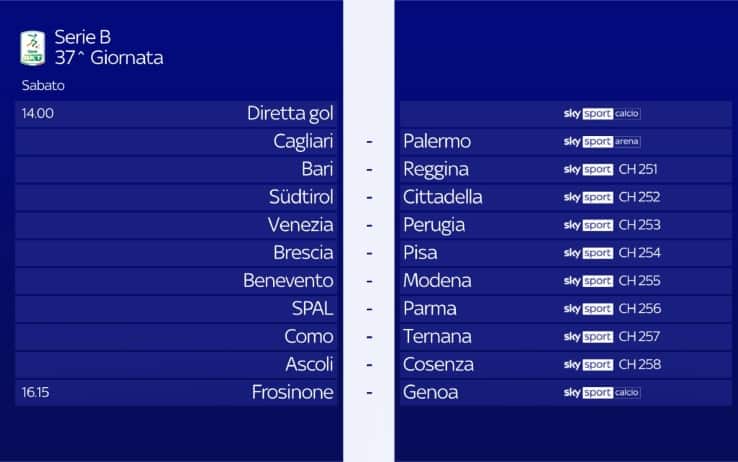Select the Genoa team name

pyautogui.click(x=431, y=393)
